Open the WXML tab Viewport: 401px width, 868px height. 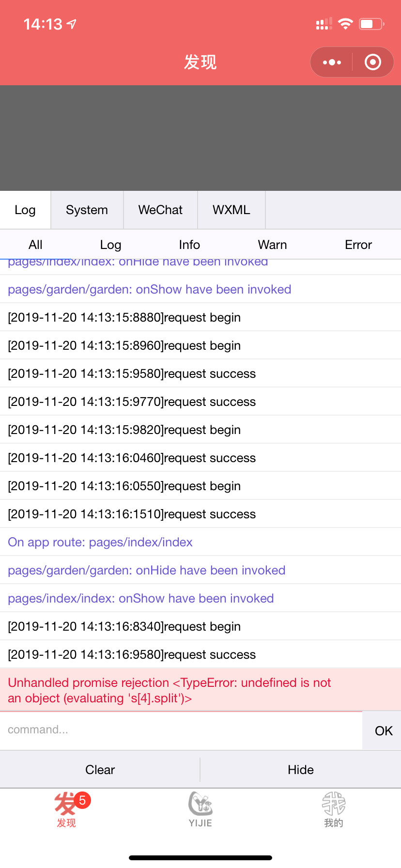[x=231, y=210]
